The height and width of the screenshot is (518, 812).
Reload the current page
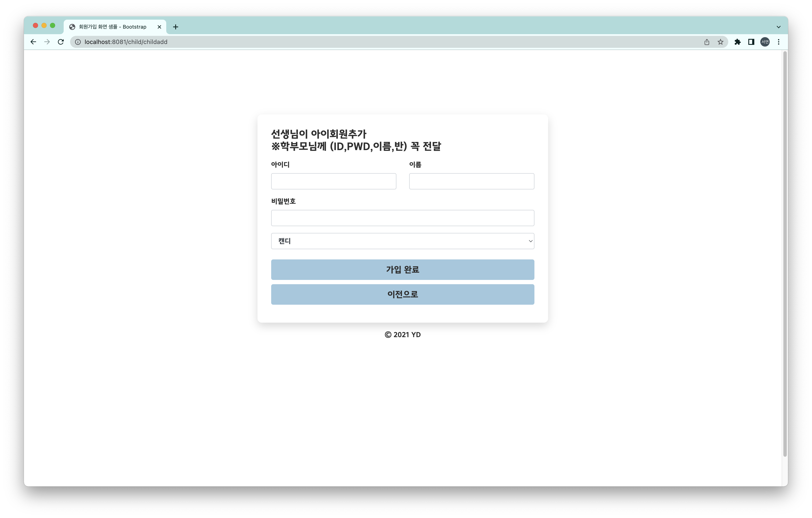tap(61, 42)
